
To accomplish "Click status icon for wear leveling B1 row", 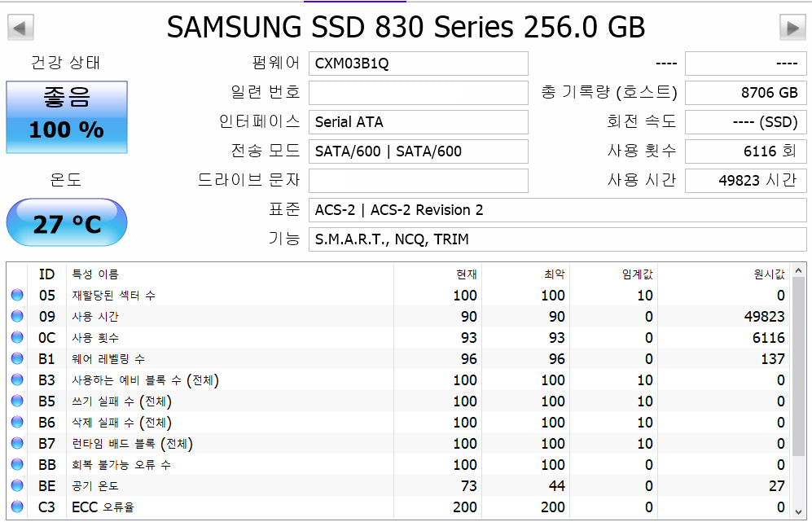I will click(17, 359).
